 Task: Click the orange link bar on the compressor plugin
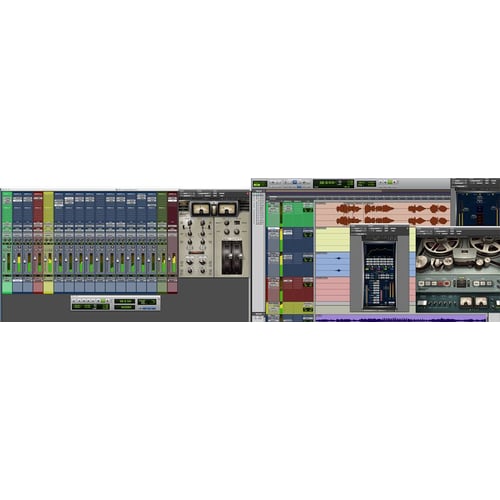(196, 253)
